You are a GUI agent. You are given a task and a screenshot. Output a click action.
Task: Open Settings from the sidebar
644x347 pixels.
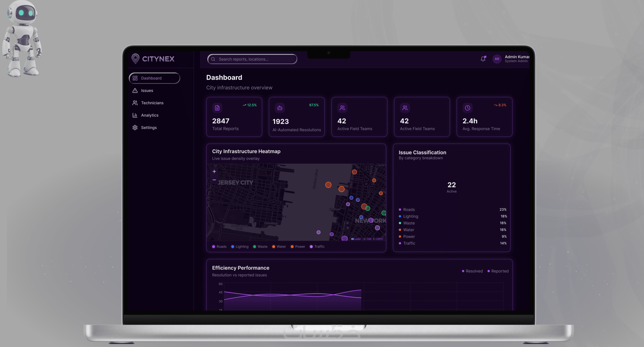click(149, 128)
